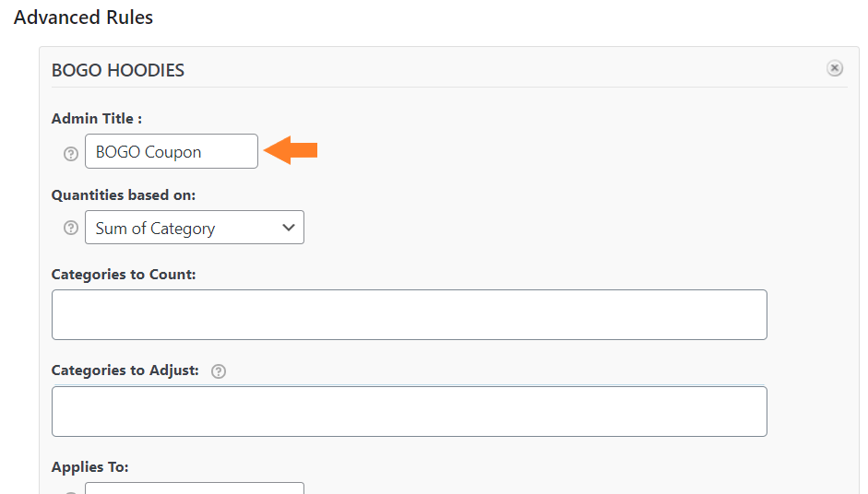Show help tooltip for Categories to Adjust
868x494 pixels.
(x=219, y=371)
